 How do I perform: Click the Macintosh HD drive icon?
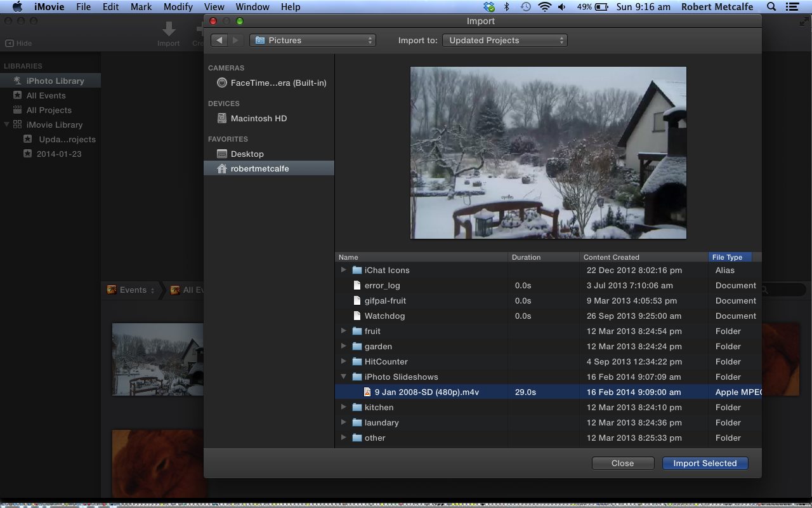(221, 118)
